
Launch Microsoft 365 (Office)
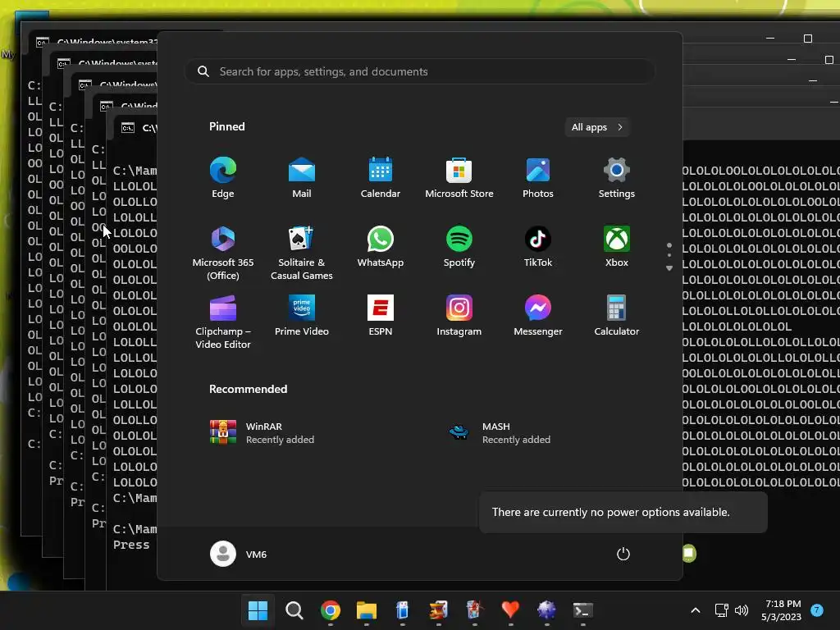[x=223, y=253]
